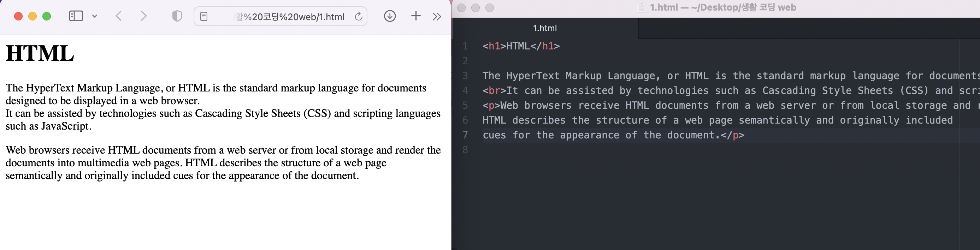Add a new Safari tab with plus
Viewport: 980px width, 250px height.
tap(416, 16)
